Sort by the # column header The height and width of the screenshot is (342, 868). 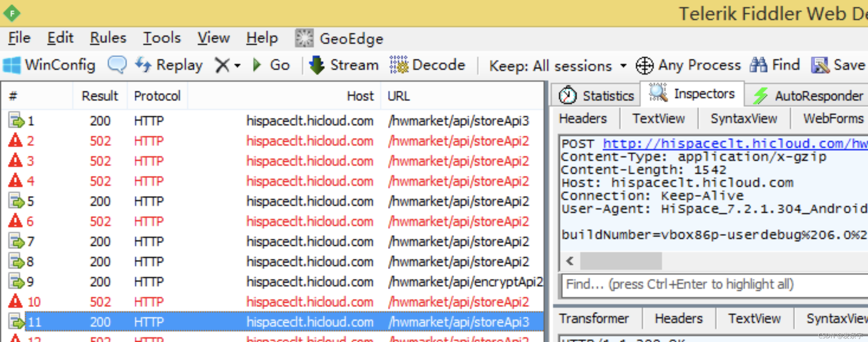tap(37, 96)
